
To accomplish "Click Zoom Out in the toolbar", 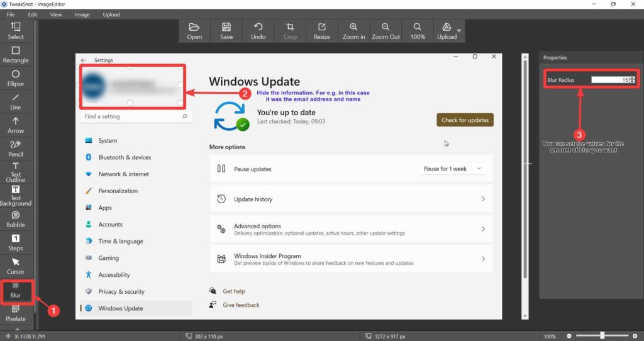I will (x=386, y=31).
